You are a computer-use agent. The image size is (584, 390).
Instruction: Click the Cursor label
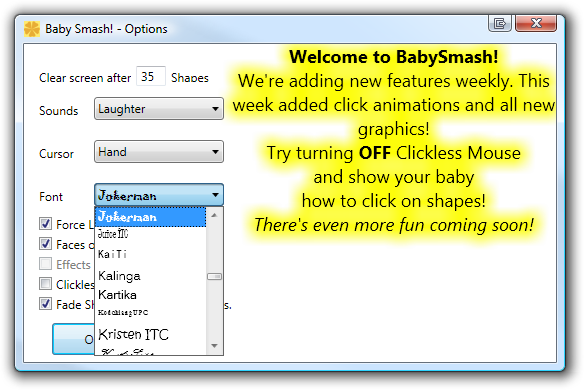pyautogui.click(x=56, y=154)
